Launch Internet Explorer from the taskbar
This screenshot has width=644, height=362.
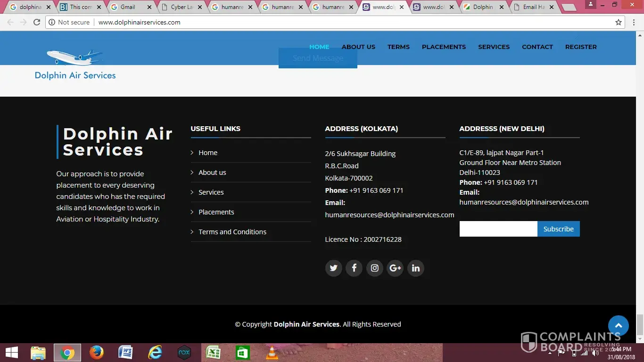click(155, 353)
